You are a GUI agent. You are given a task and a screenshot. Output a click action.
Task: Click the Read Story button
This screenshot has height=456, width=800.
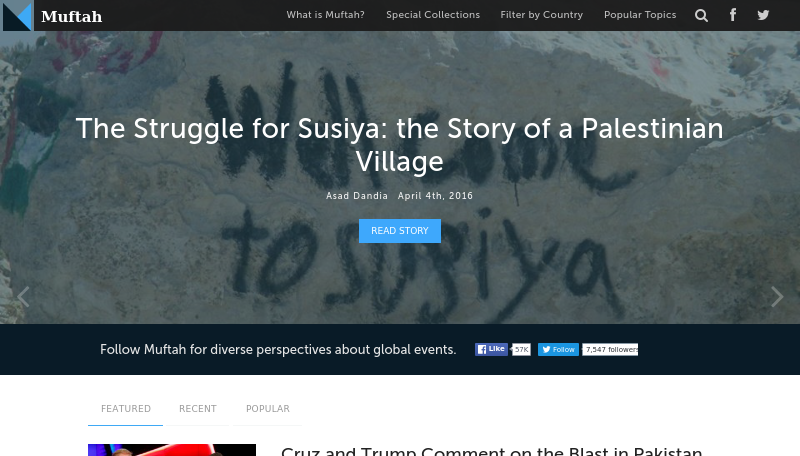(399, 231)
